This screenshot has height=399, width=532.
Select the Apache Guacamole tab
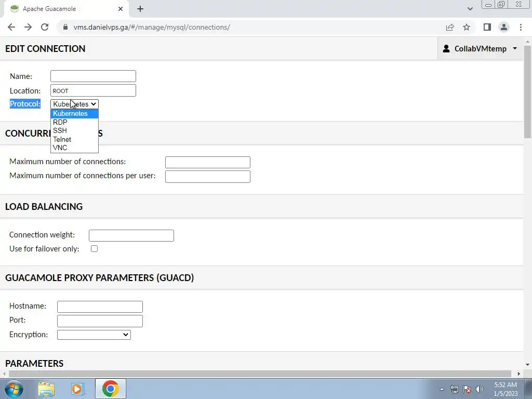coord(66,9)
